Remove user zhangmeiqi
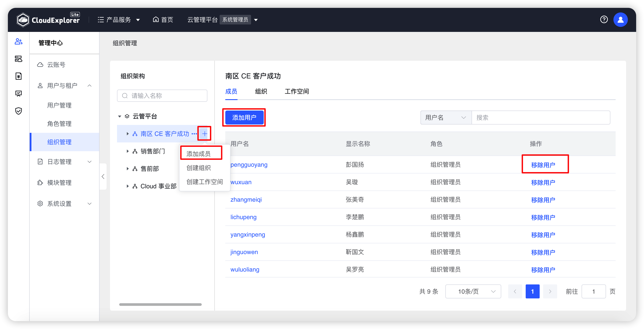The height and width of the screenshot is (329, 644). (x=543, y=200)
